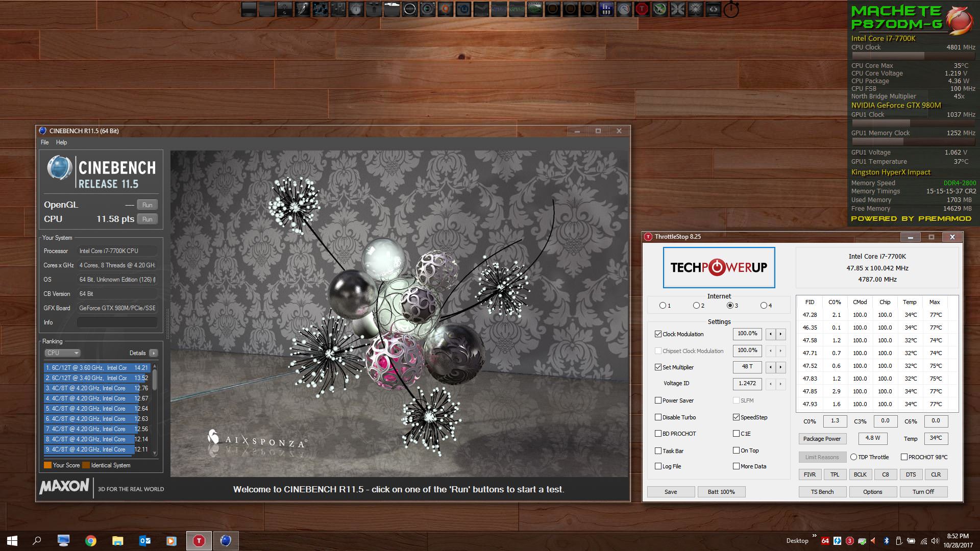
Task: Toggle the Clock Modulation checkbox
Action: point(658,334)
